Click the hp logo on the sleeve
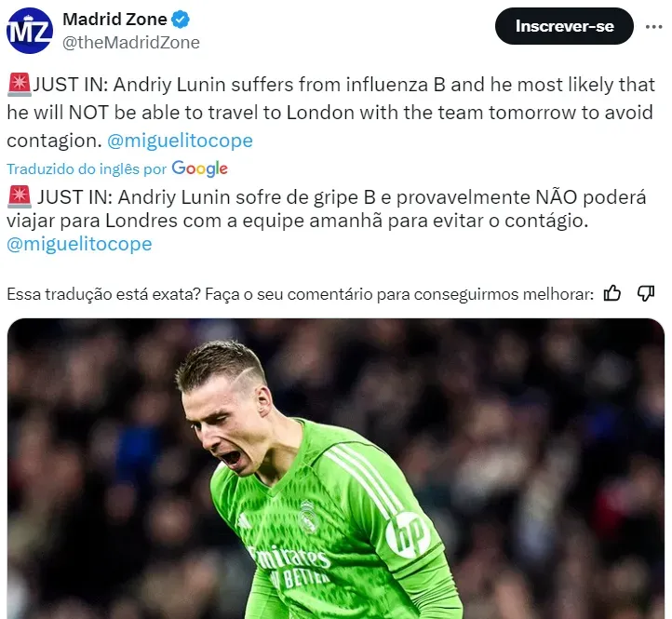This screenshot has width=672, height=619. (407, 535)
